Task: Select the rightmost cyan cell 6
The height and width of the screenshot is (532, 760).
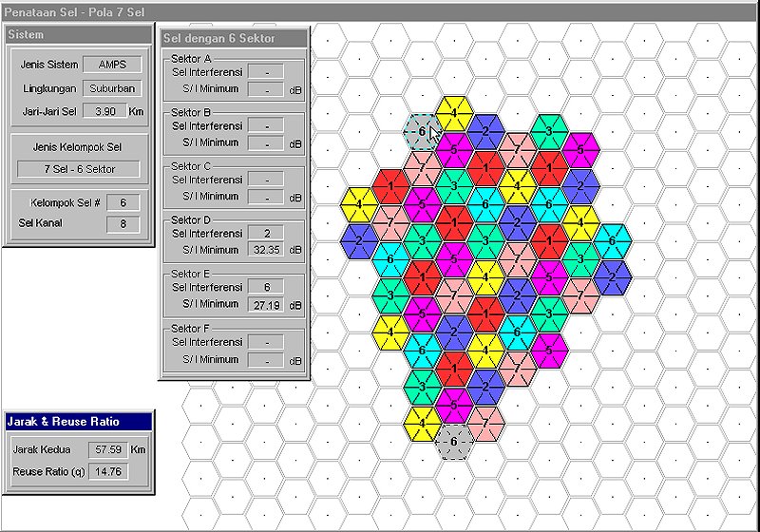Action: [x=612, y=240]
